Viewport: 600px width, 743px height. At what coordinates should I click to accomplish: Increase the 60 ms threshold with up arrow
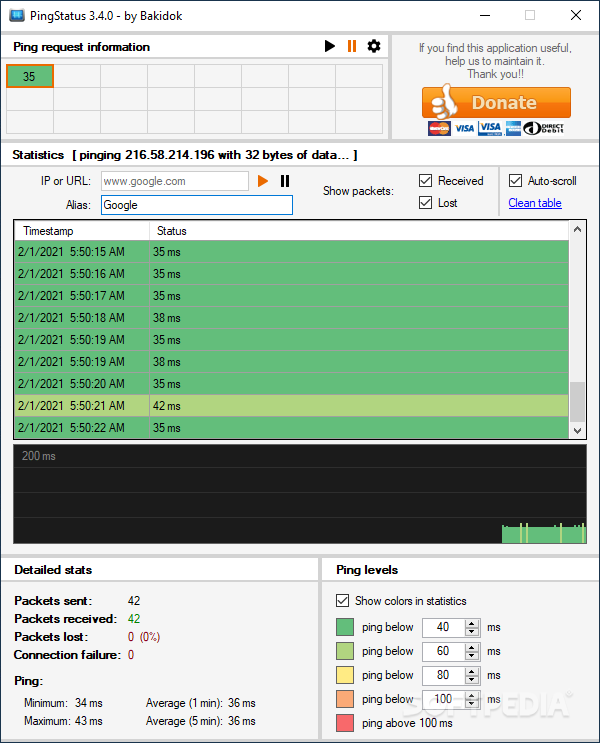tap(472, 647)
